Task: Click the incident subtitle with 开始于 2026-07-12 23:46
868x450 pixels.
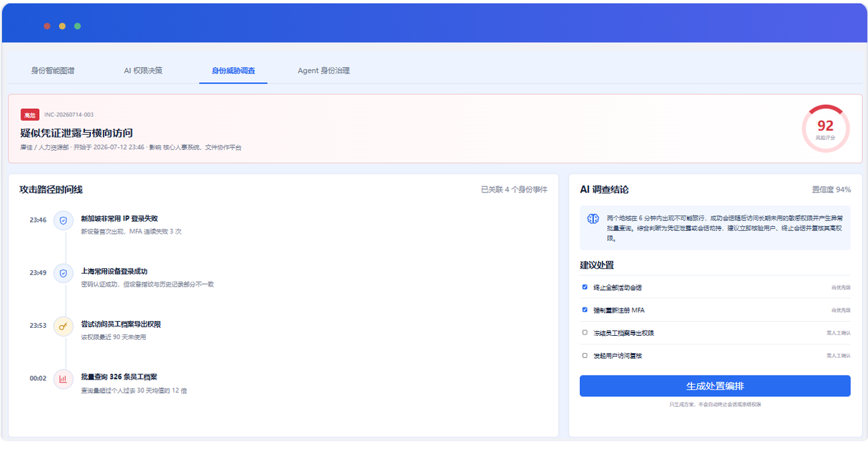Action: click(x=131, y=147)
